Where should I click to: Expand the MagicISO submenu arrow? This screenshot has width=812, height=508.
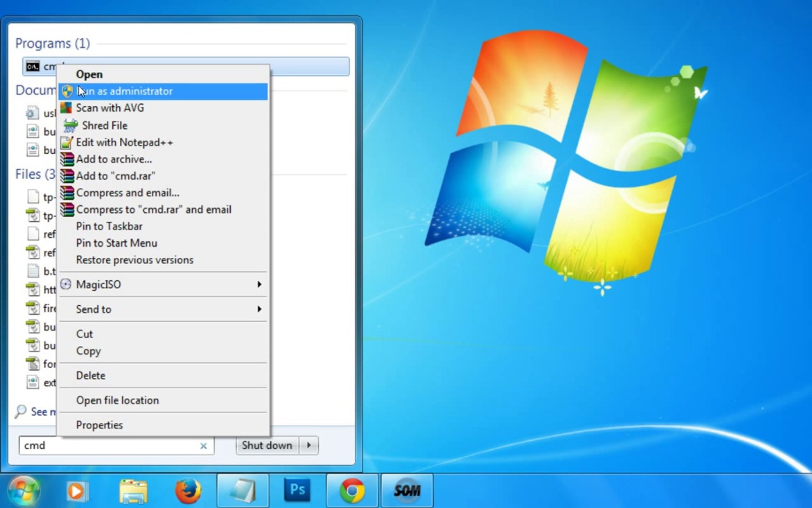pos(259,285)
